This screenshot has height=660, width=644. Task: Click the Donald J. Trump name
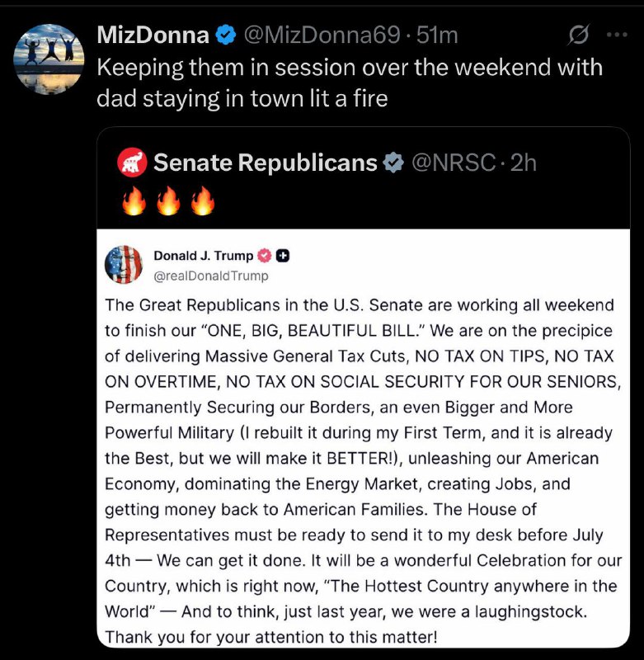click(203, 256)
